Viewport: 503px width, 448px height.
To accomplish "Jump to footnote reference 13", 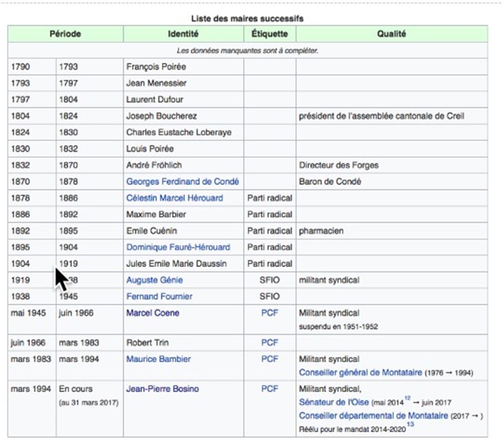I will (410, 424).
